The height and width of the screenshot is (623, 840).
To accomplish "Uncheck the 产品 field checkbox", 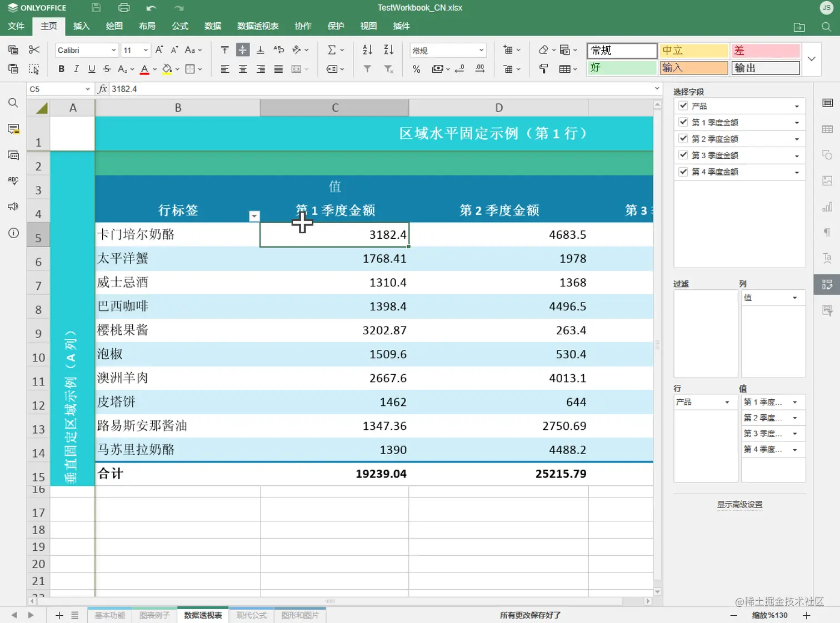I will [x=683, y=105].
